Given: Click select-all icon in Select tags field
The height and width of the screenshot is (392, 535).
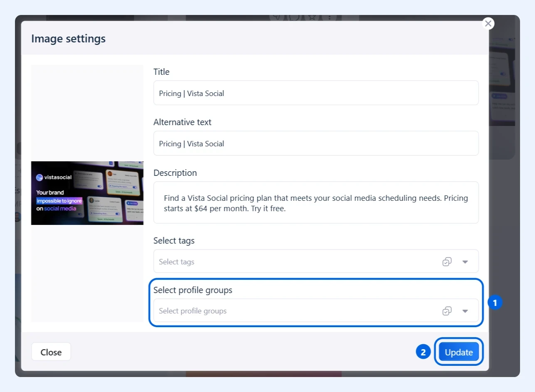Looking at the screenshot, I should [x=447, y=262].
